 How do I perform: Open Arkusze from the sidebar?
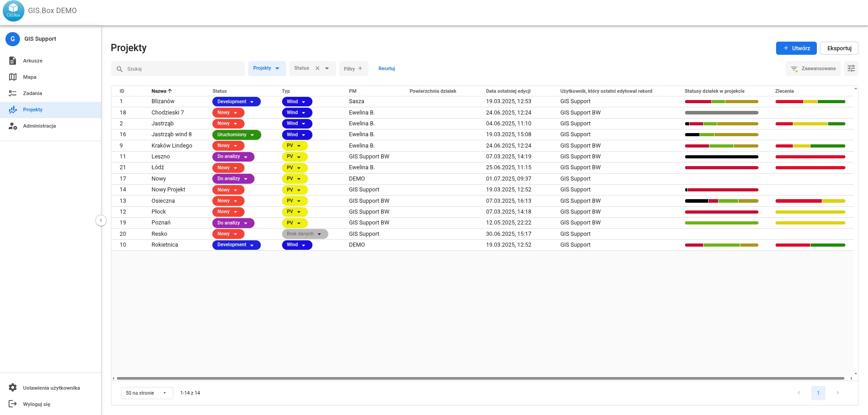[33, 61]
